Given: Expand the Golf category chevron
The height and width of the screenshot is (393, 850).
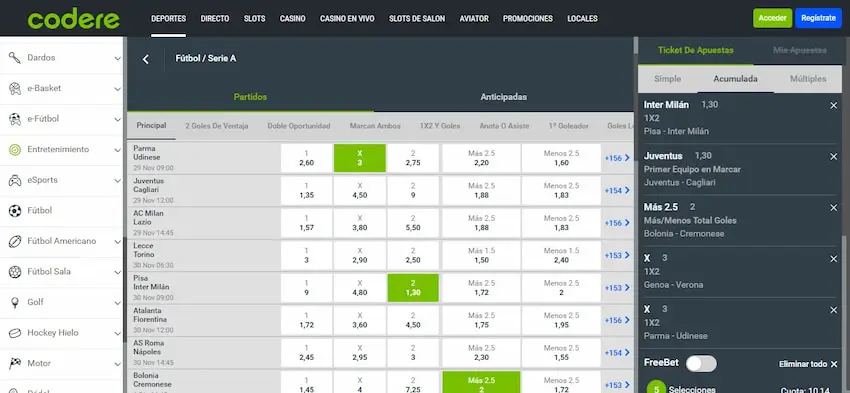Looking at the screenshot, I should (x=118, y=302).
